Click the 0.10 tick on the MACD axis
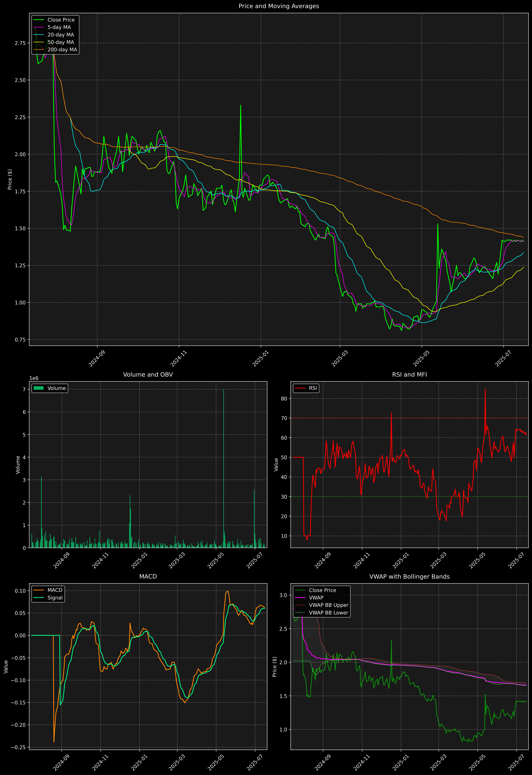The height and width of the screenshot is (775, 532). [x=20, y=591]
